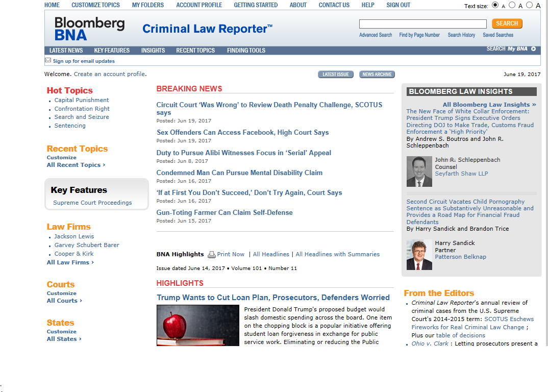Select the smallest text size radio button

click(495, 5)
